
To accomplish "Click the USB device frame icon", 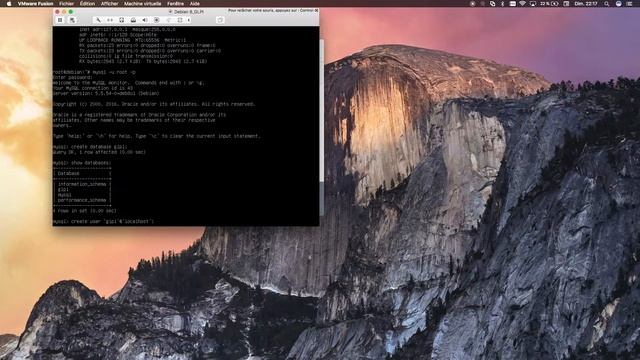I will point(180,20).
